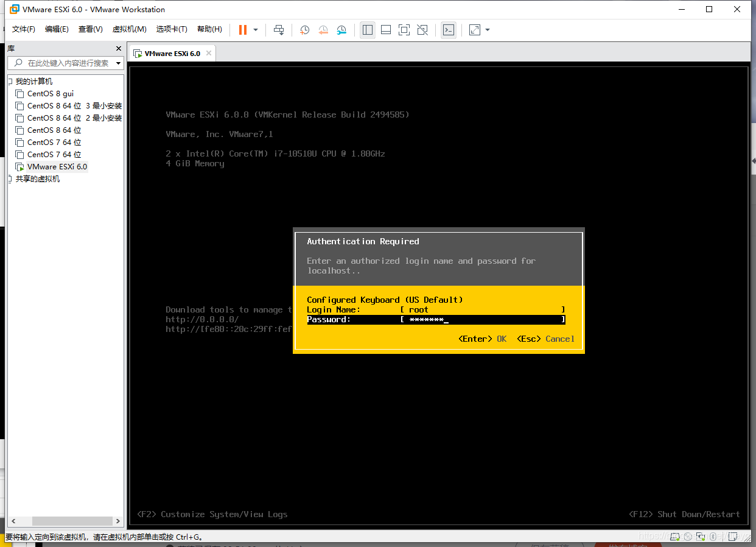The width and height of the screenshot is (756, 547).
Task: Minimize the VMware Workstation window
Action: (x=681, y=9)
